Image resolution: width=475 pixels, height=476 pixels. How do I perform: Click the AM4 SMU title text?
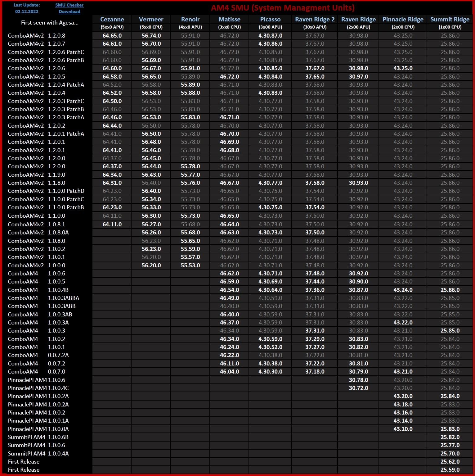(283, 8)
